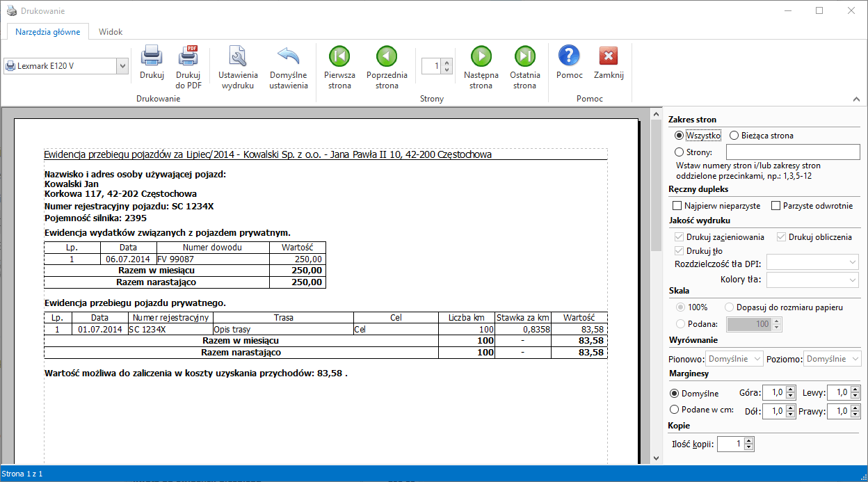
Task: Open the Lexmark E120 V printer dropdown
Action: (122, 66)
